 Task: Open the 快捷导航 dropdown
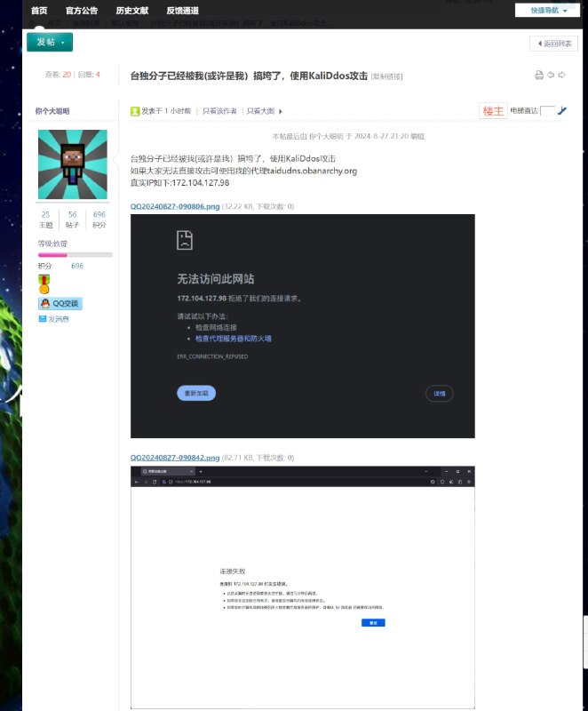(547, 10)
